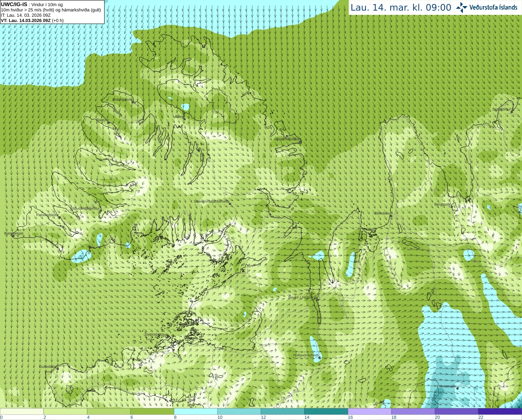Click the 'UWC/IG-IS' model title

14,4
